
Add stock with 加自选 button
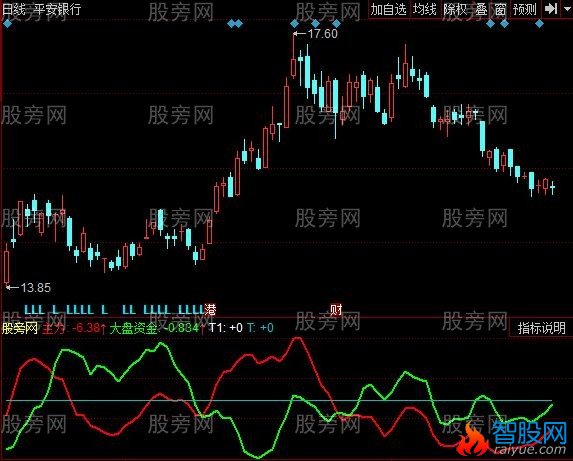point(389,9)
